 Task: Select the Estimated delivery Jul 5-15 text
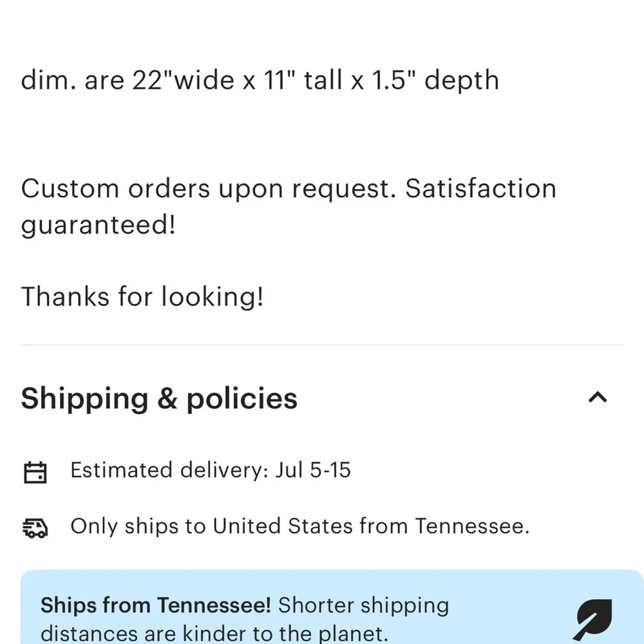[211, 470]
